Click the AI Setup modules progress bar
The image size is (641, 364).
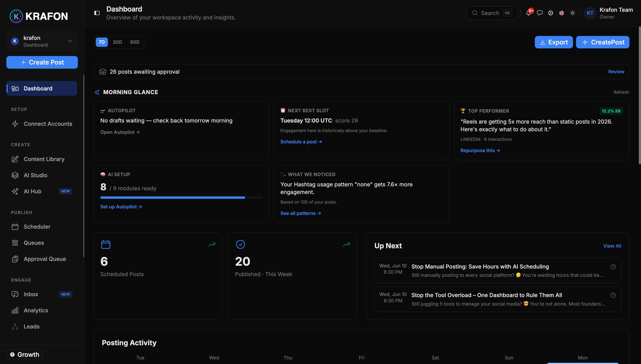(181, 197)
